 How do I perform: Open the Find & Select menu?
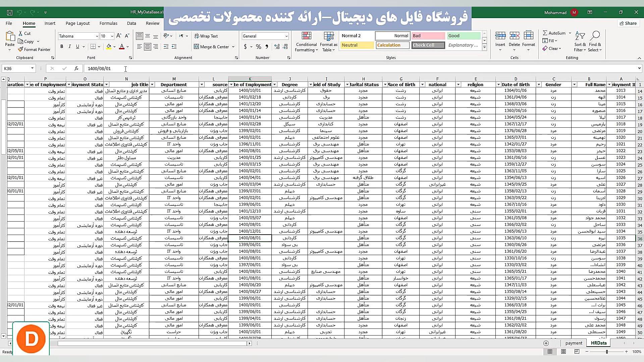595,42
